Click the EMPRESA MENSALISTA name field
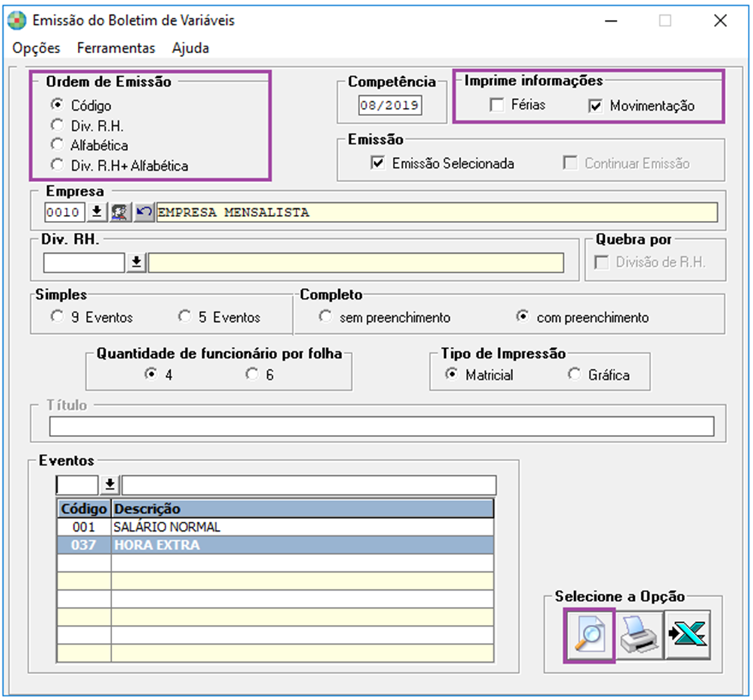The width and height of the screenshot is (753, 700). (x=437, y=212)
